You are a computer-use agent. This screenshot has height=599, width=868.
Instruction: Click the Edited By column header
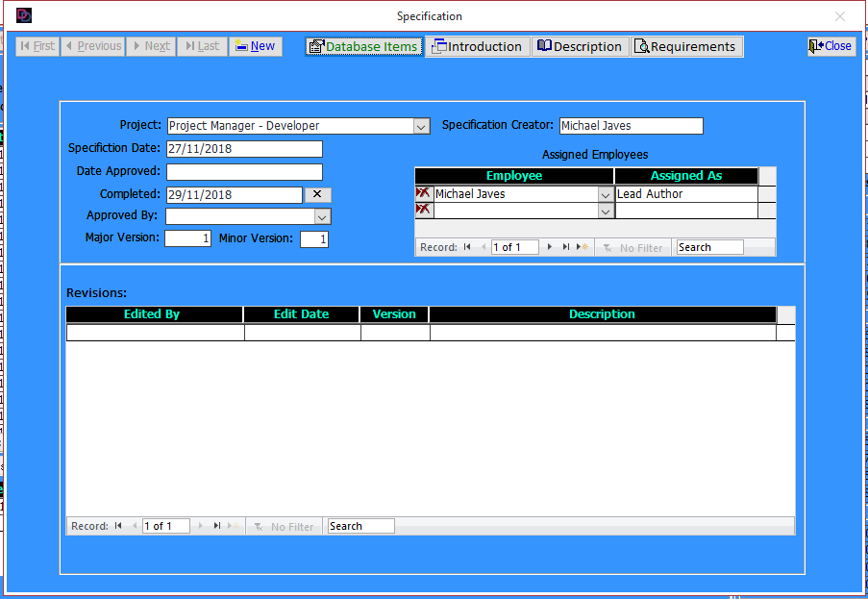pyautogui.click(x=155, y=314)
